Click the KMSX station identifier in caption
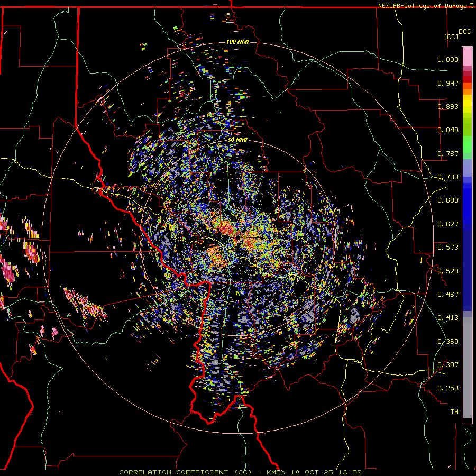Screen dimensions: 476x476 pyautogui.click(x=276, y=472)
